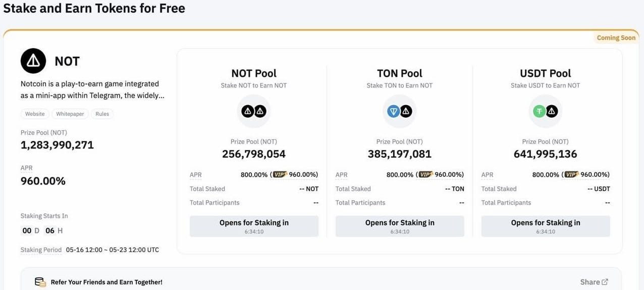The image size is (644, 290).
Task: Open the Notcoin Website link
Action: tap(35, 114)
